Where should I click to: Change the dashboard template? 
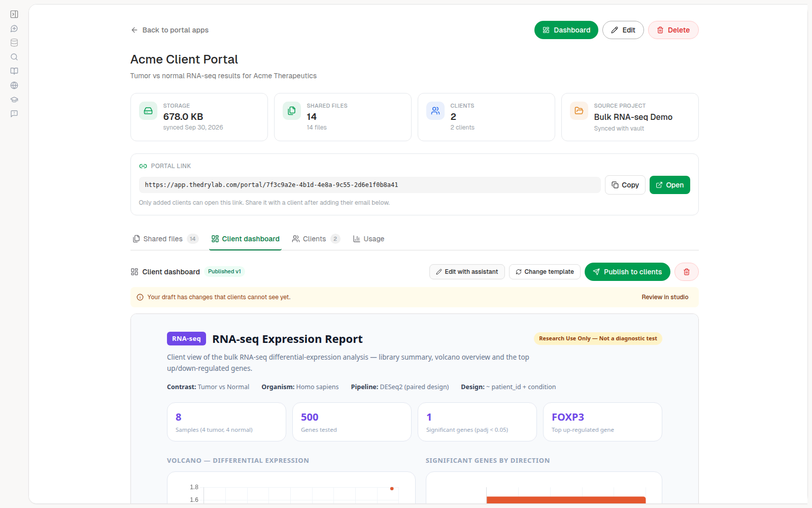click(545, 272)
